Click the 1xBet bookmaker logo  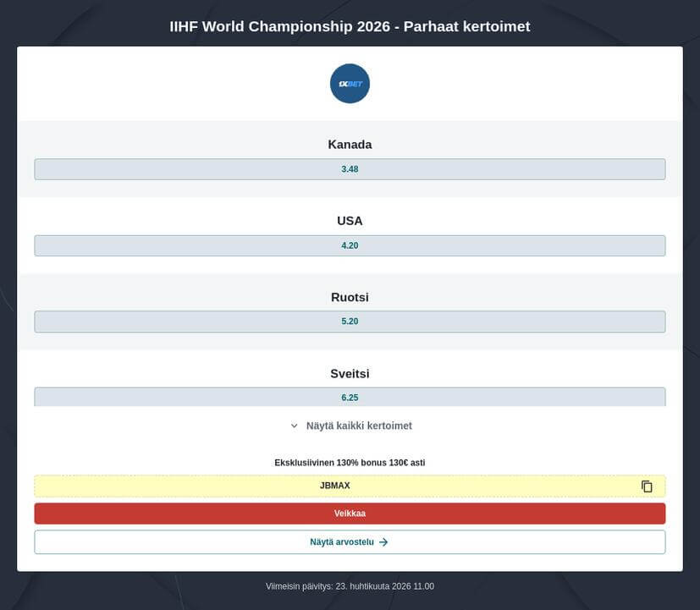pos(350,84)
